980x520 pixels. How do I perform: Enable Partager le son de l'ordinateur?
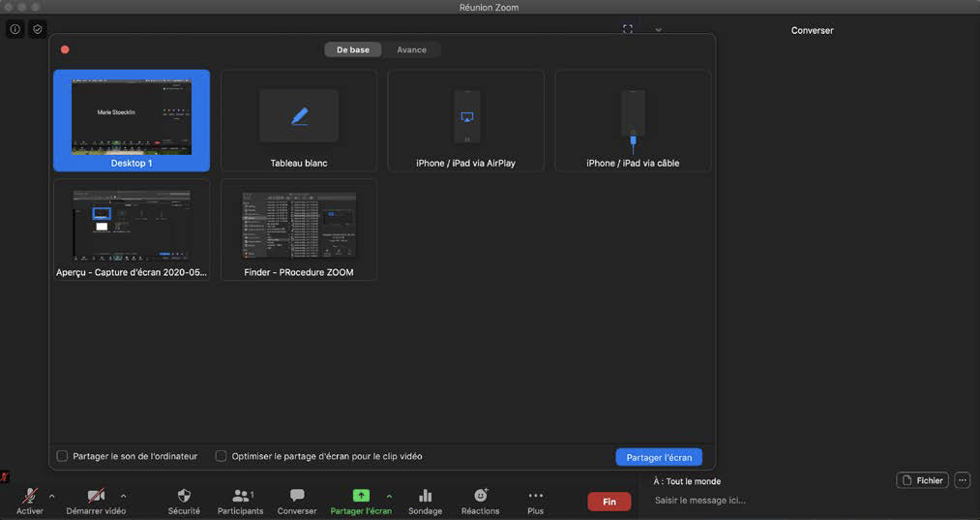[63, 456]
